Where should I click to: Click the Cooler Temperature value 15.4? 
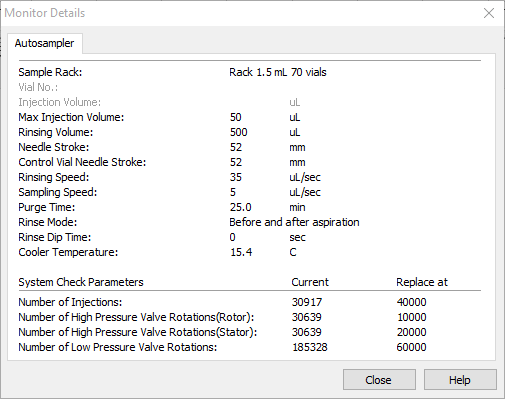point(241,252)
